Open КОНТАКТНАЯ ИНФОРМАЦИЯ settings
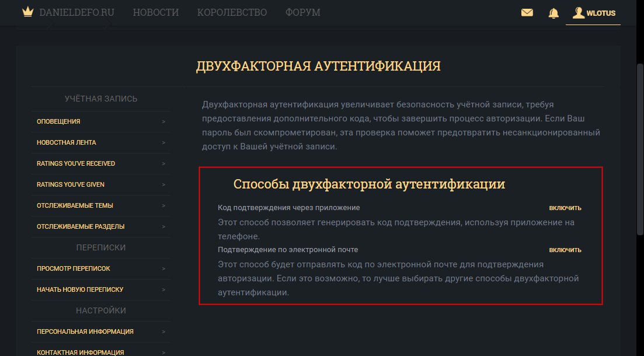The height and width of the screenshot is (356, 644). pos(101,350)
